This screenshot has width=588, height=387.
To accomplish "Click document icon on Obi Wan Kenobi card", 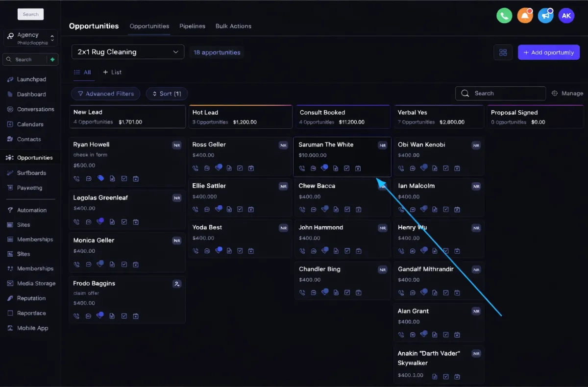I will [435, 169].
